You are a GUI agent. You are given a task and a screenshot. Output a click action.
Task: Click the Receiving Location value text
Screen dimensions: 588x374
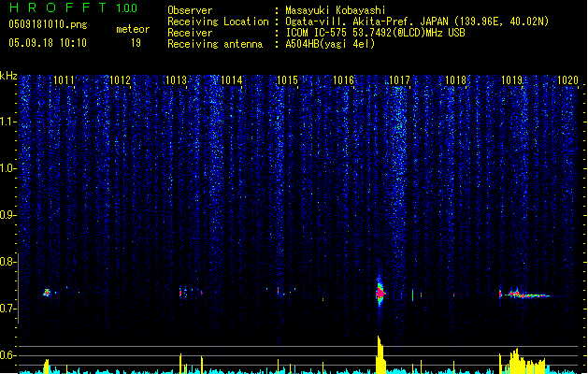click(x=417, y=22)
